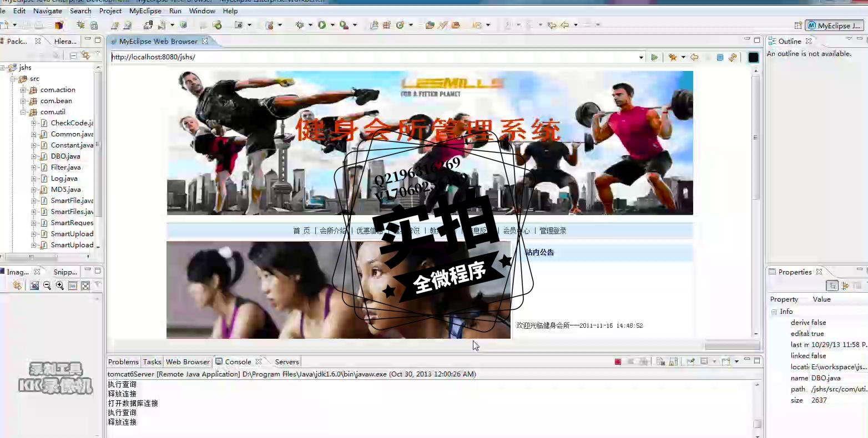
Task: Click the 首页 link in webpage navigation
Action: 301,231
